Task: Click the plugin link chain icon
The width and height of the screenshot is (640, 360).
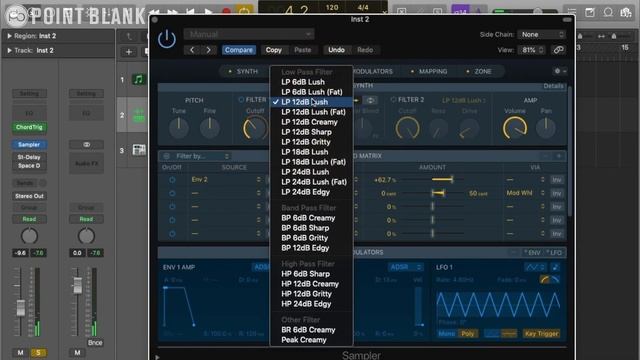Action: click(x=558, y=50)
